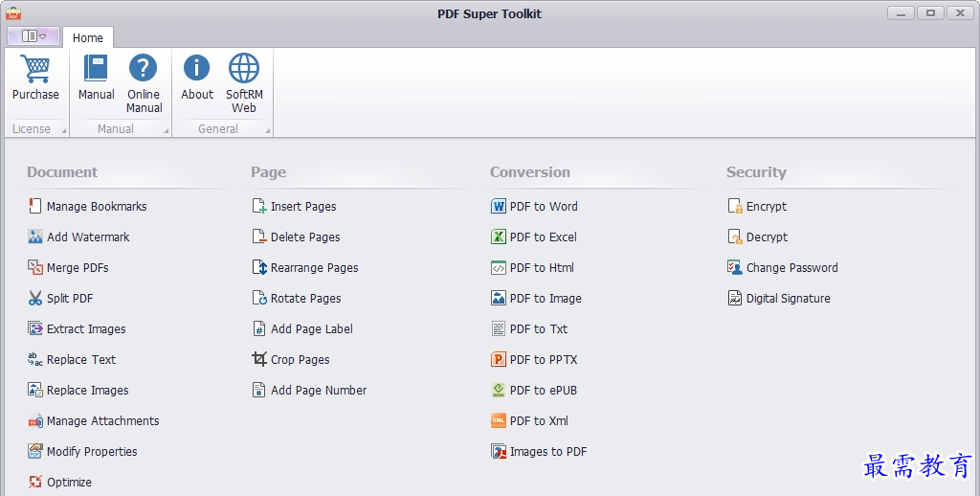Image resolution: width=980 pixels, height=496 pixels.
Task: Open the Manage Bookmarks text link
Action: [97, 207]
